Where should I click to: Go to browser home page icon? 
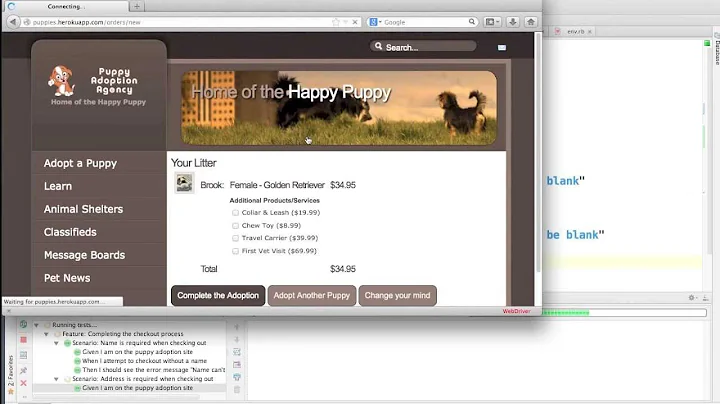531,22
